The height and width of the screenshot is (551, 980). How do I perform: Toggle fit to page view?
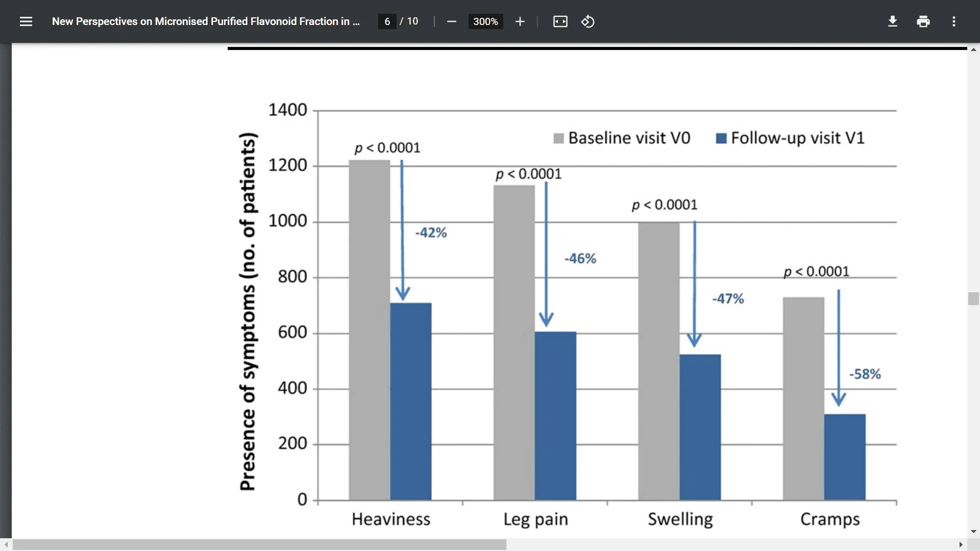[x=560, y=21]
